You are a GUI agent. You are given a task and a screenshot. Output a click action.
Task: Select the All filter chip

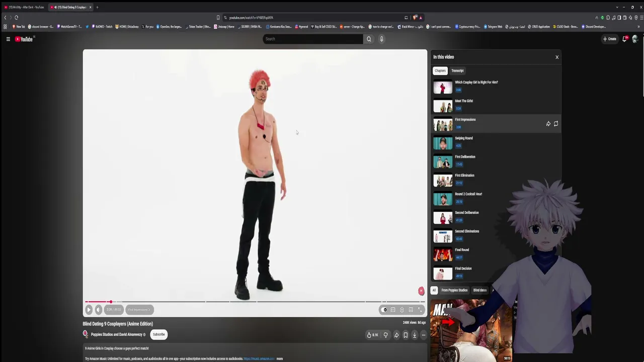[x=434, y=290]
